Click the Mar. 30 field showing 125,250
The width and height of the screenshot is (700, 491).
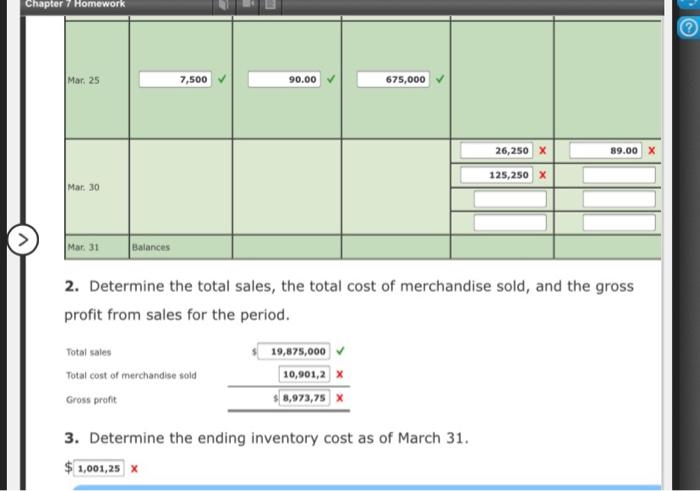tap(496, 175)
